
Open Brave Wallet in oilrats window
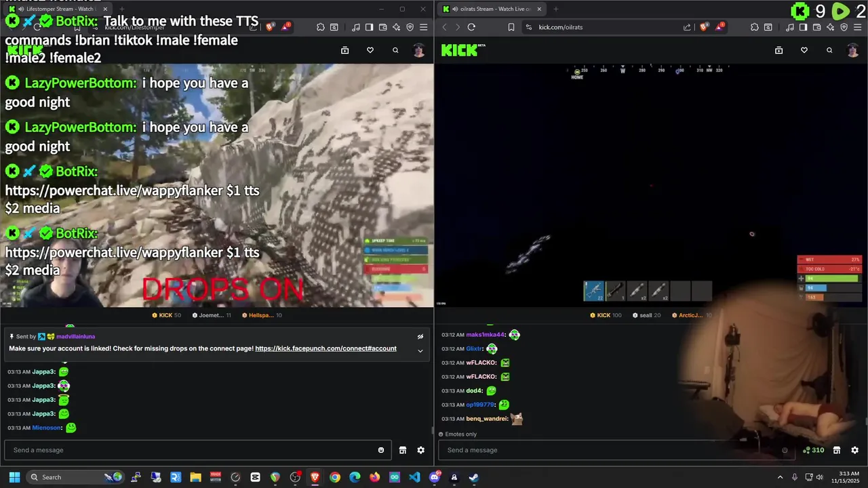(816, 27)
